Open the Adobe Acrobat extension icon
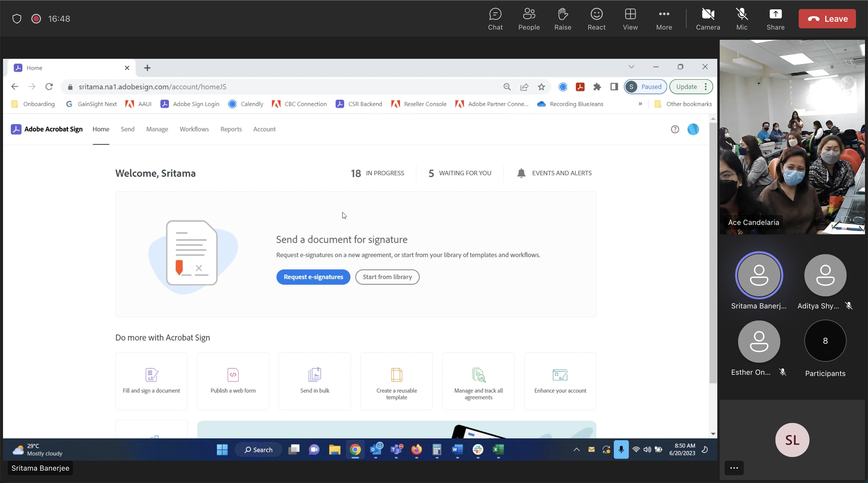The height and width of the screenshot is (483, 868). point(580,87)
